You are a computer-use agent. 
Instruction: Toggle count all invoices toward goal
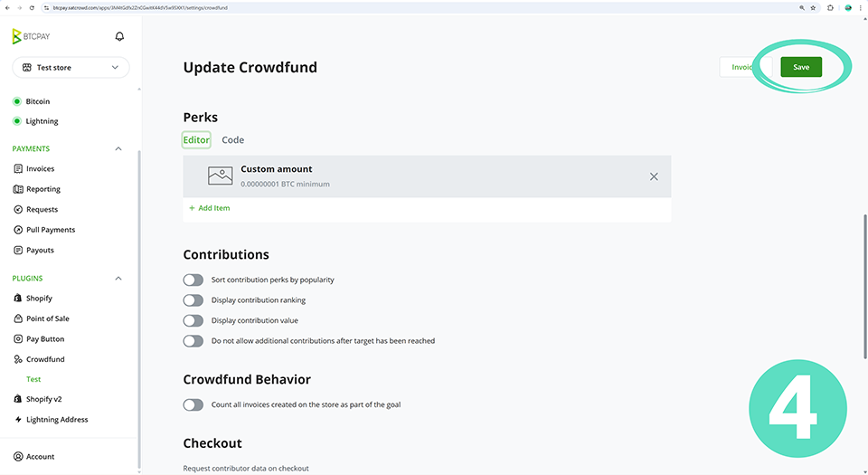[193, 404]
